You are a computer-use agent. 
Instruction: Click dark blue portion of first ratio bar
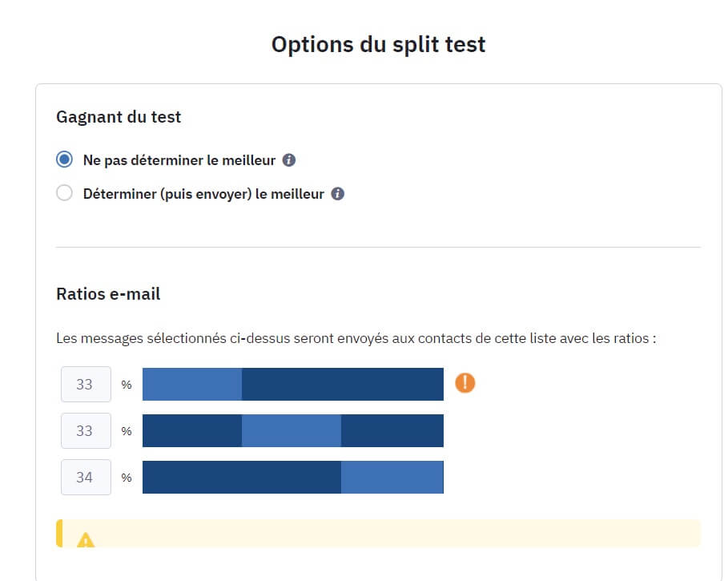pos(343,385)
